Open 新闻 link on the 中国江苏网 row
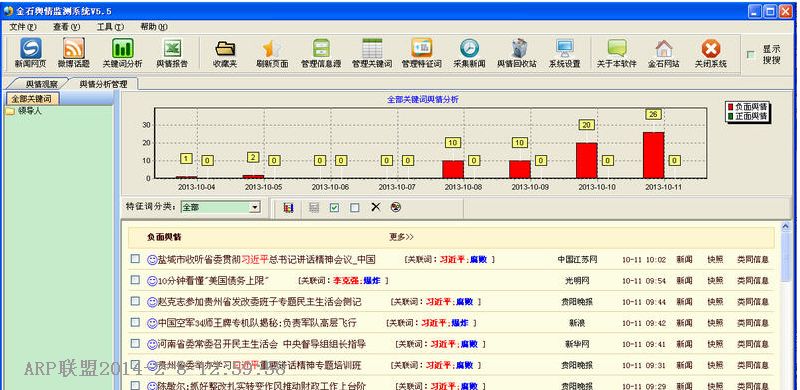 point(684,260)
